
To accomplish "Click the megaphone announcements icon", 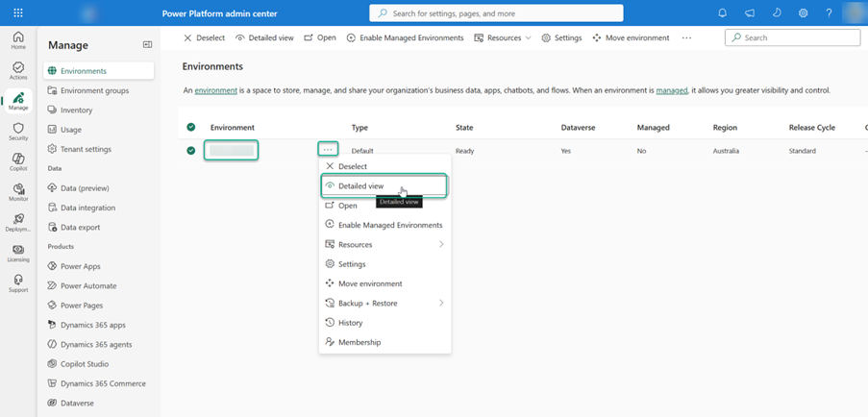I will tap(750, 13).
